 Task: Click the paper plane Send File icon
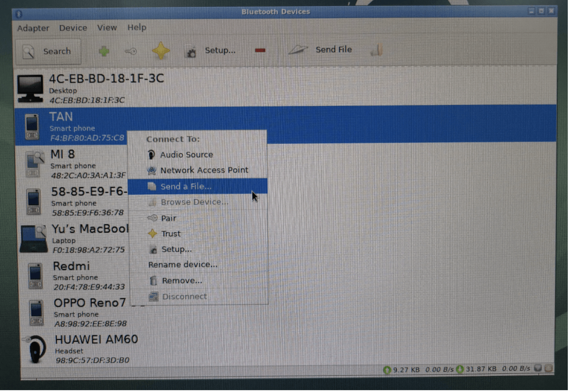pyautogui.click(x=299, y=50)
